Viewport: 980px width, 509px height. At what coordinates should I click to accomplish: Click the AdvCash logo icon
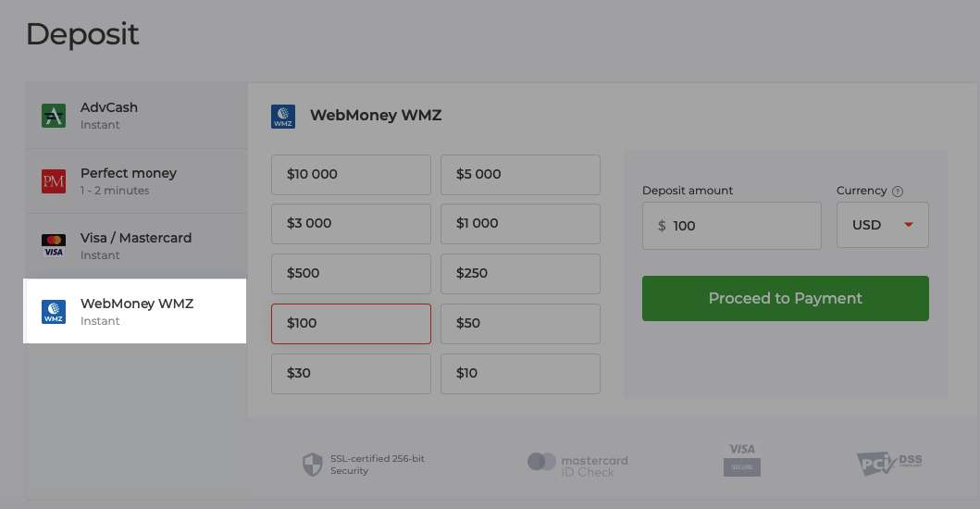pos(54,116)
